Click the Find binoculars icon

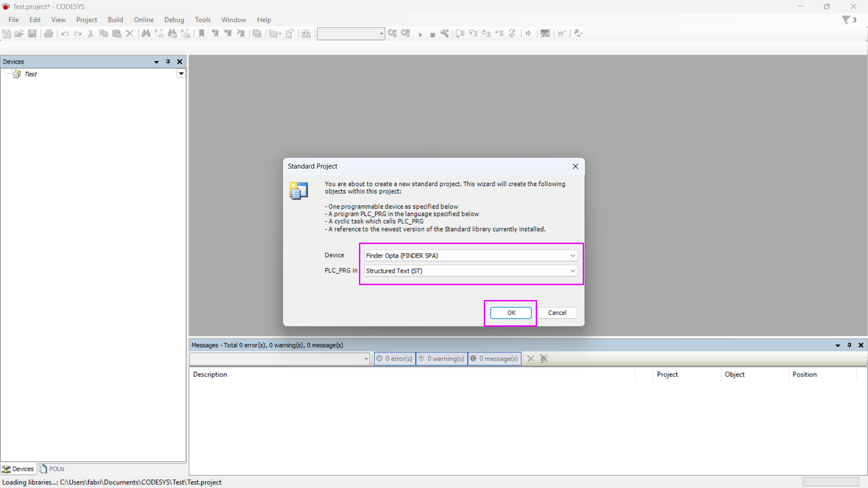click(x=146, y=33)
